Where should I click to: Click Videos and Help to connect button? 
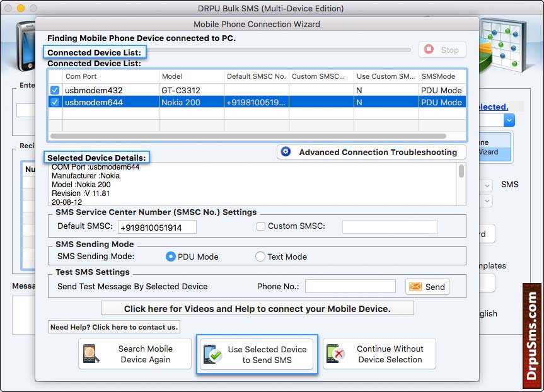[x=257, y=308]
